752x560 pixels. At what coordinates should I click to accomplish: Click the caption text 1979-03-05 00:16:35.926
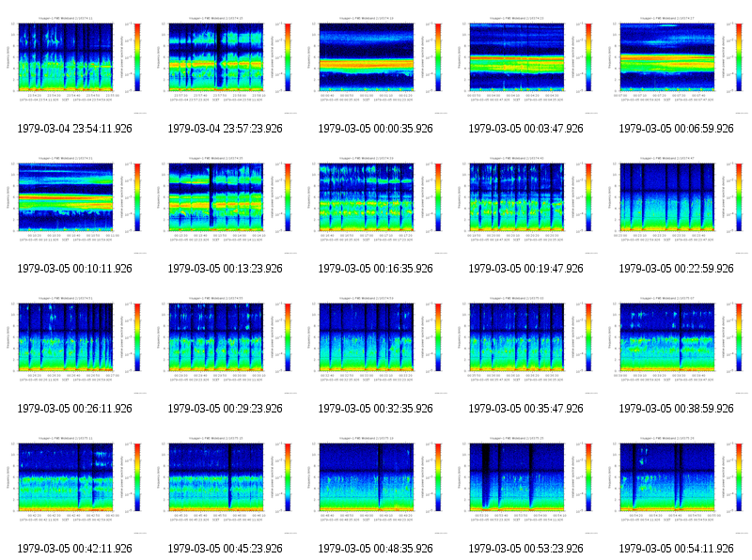coord(375,269)
